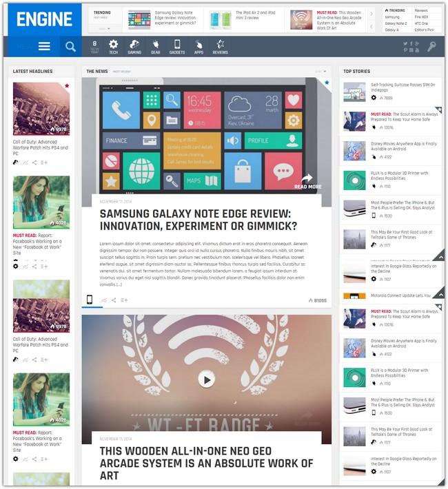448x489 pixels.
Task: Open the Gear category icon
Action: click(x=156, y=47)
